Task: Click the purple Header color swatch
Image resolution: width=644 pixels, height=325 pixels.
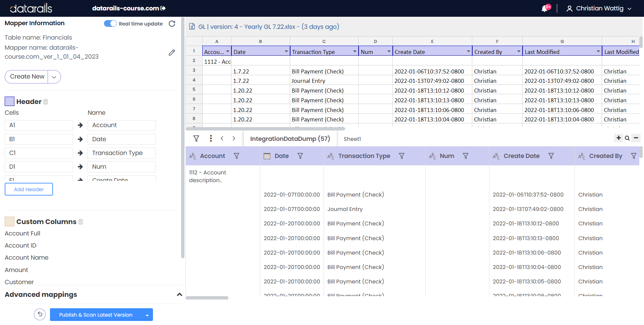Action: [x=9, y=101]
